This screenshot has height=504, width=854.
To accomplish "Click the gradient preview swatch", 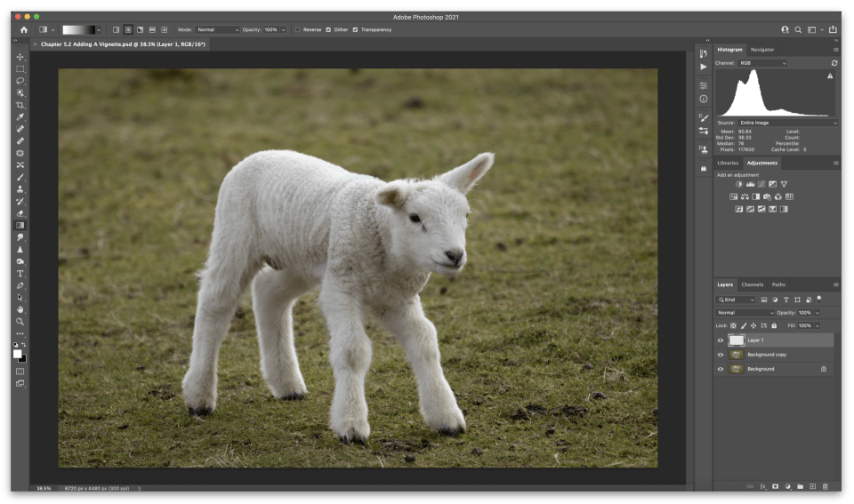I will coord(78,30).
